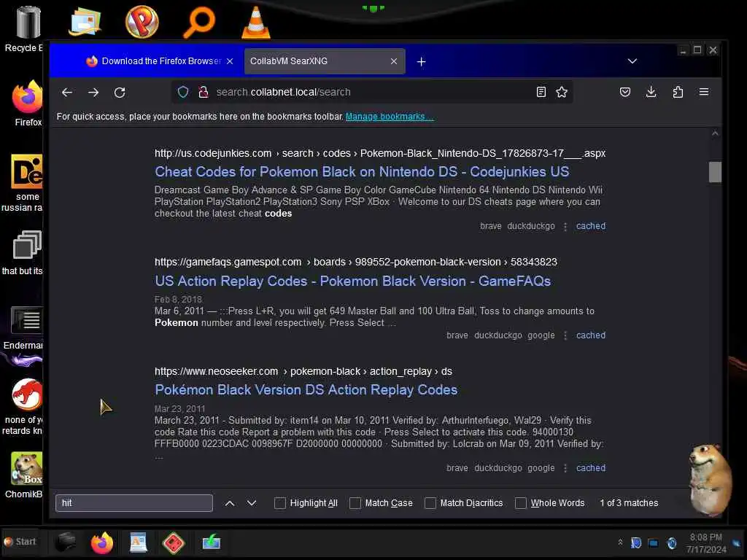Close the CollabVM SearXNG tab
The width and height of the screenshot is (747, 560).
tap(393, 61)
